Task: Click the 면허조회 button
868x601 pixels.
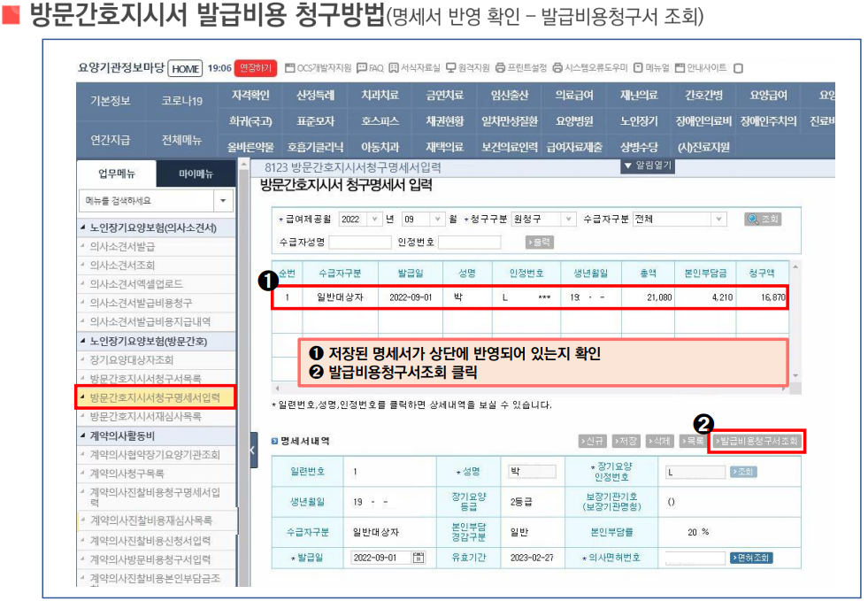Action: (751, 558)
